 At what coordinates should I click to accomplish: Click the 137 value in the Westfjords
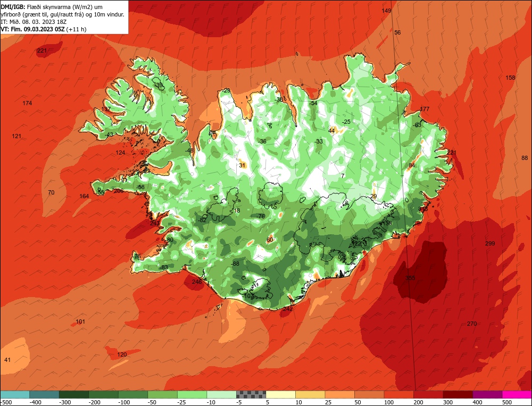click(x=106, y=109)
